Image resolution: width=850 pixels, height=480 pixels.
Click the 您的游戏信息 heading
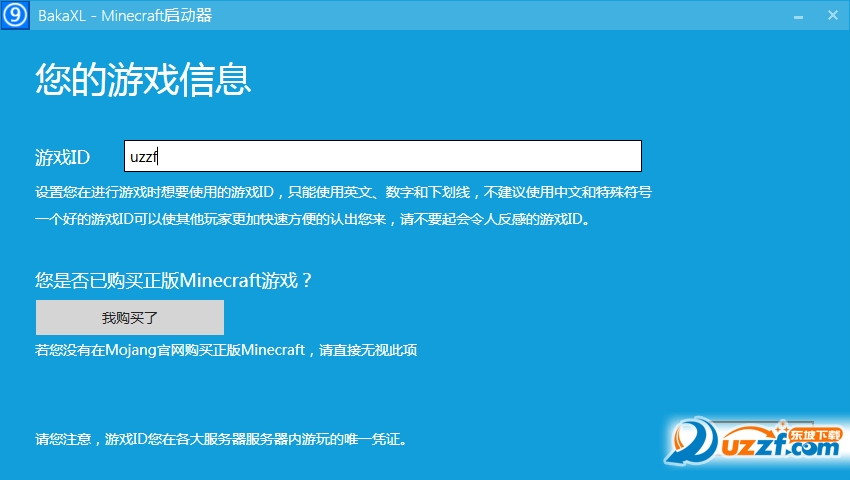coord(143,80)
